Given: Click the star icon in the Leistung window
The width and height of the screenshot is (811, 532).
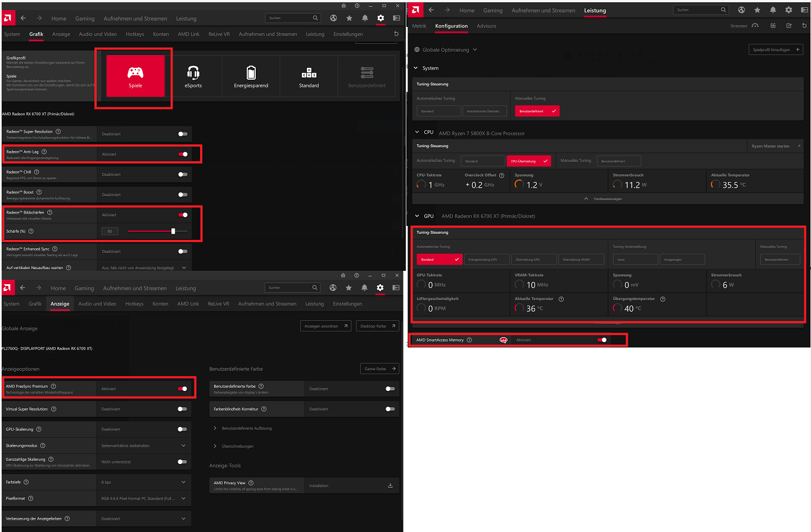Looking at the screenshot, I should click(x=757, y=10).
